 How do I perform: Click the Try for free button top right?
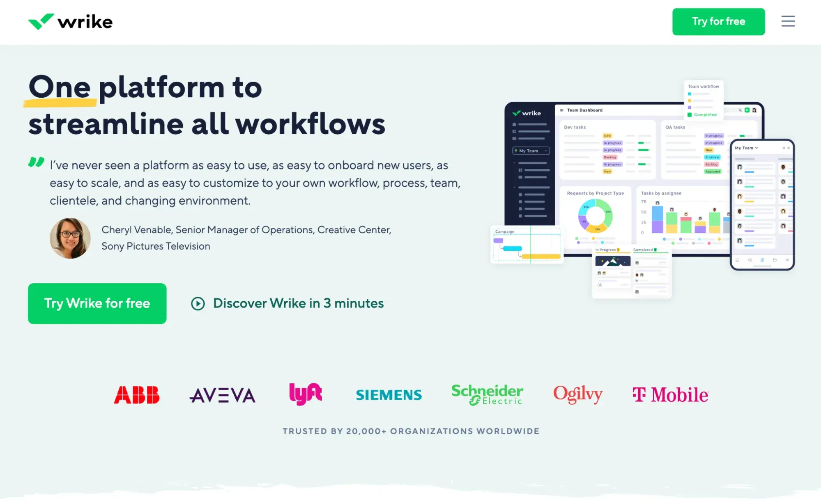click(718, 21)
